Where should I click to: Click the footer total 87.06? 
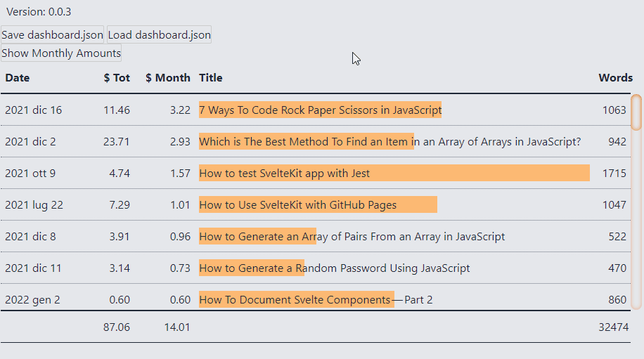(117, 327)
